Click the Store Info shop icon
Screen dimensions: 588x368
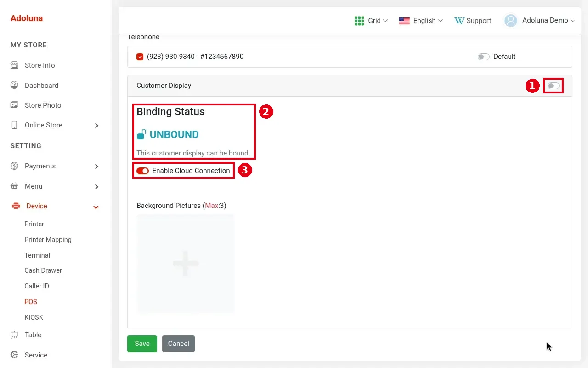[x=14, y=65]
